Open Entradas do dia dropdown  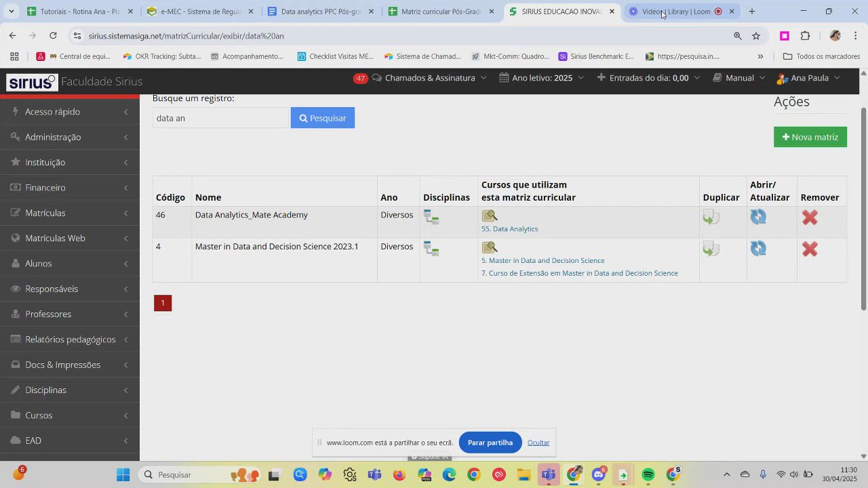point(648,78)
